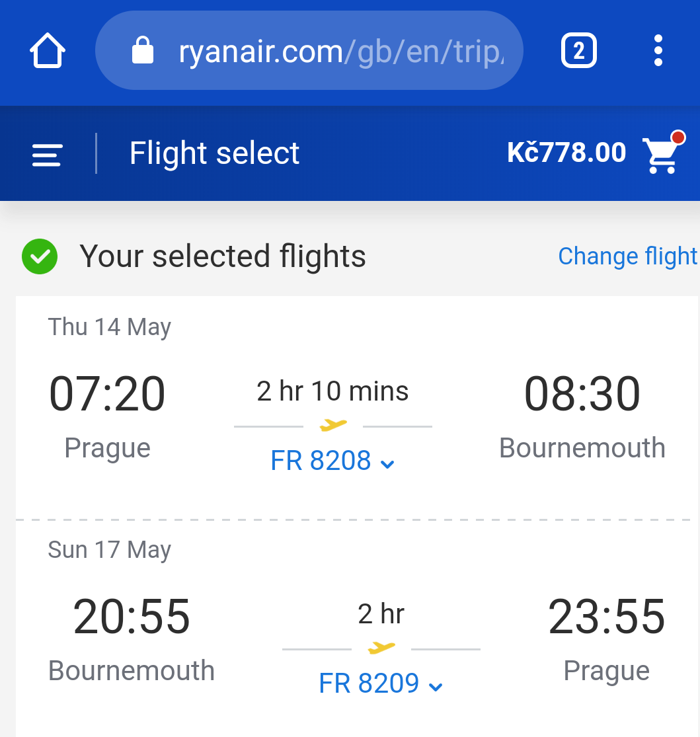Expand FR 8208 flight details
The height and width of the screenshot is (737, 700).
(332, 461)
